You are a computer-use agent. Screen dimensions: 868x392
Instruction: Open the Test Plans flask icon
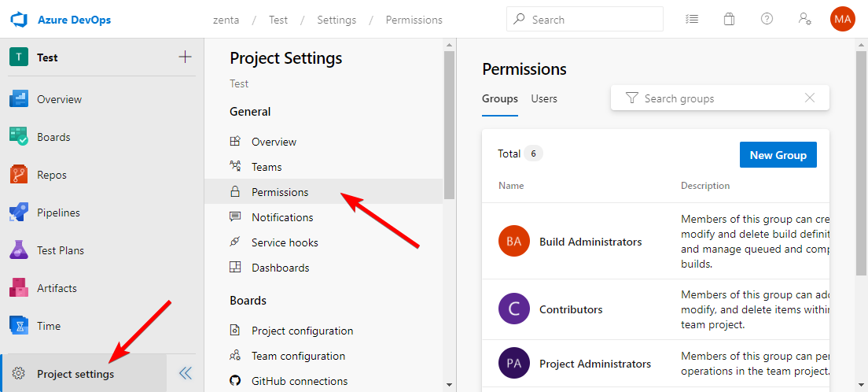click(x=19, y=250)
